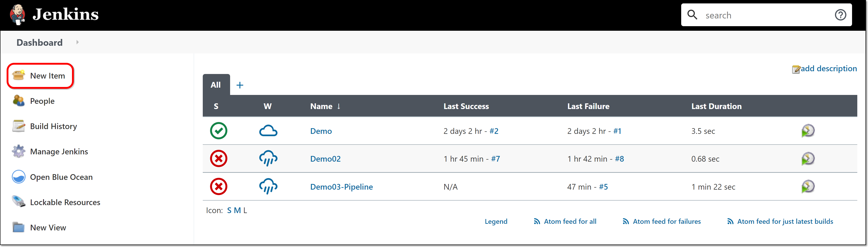Click Demo03-Pipeline N/A last success cell
Screen dimensions: 868x247
coord(450,187)
